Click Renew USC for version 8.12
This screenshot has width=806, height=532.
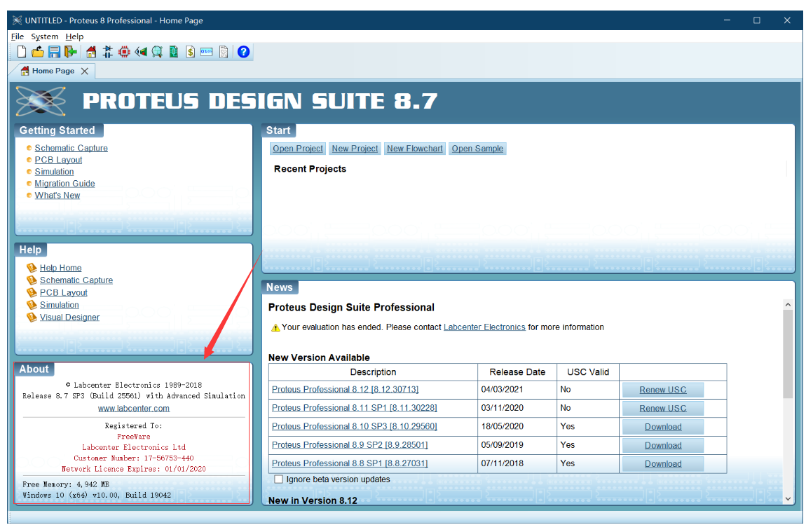tap(662, 390)
